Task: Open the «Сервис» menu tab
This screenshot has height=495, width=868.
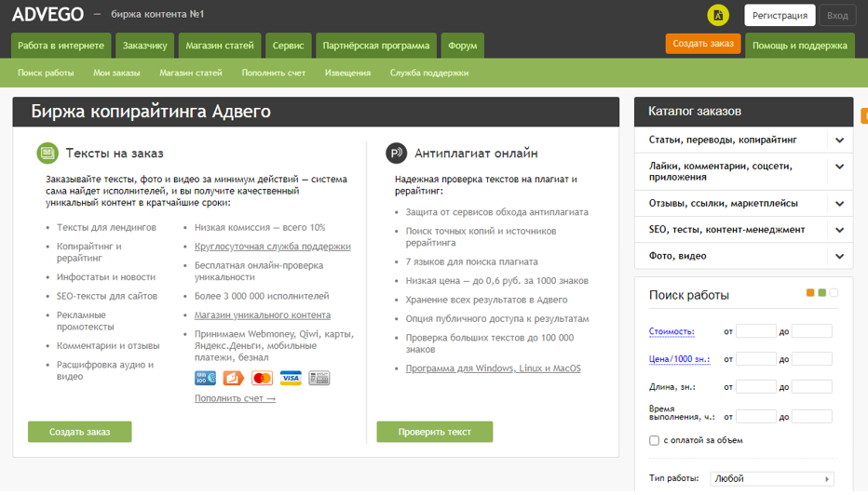Action: (x=289, y=46)
